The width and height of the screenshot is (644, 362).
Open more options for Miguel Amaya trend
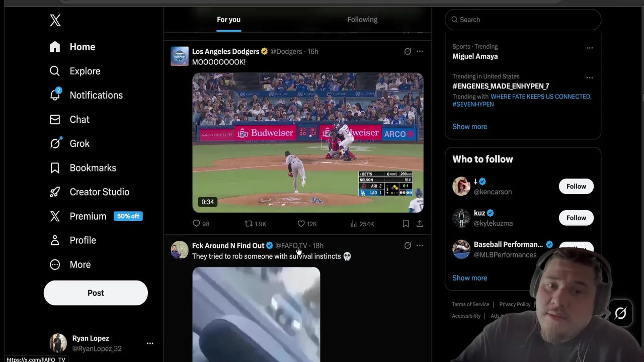point(589,48)
